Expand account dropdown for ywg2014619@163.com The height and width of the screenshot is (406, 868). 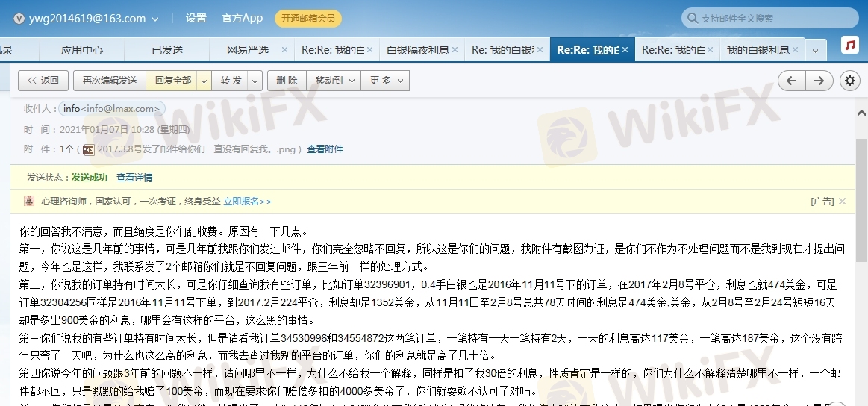[155, 19]
